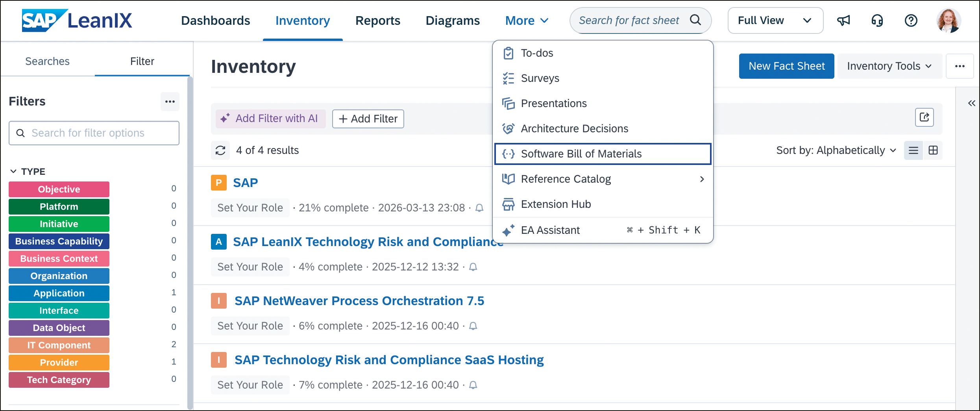Click bell for SAP LeanIX Technology Risk
This screenshot has height=411, width=980.
(x=473, y=267)
